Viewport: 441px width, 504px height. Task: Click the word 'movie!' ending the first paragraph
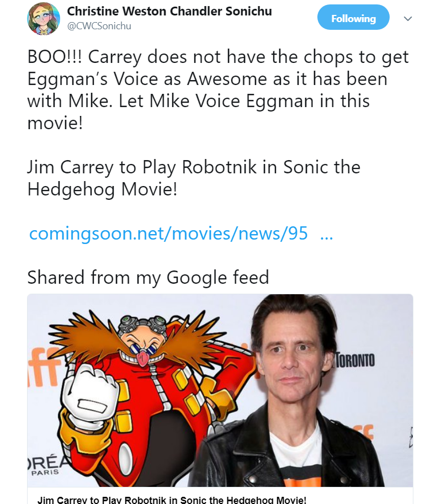pyautogui.click(x=55, y=123)
